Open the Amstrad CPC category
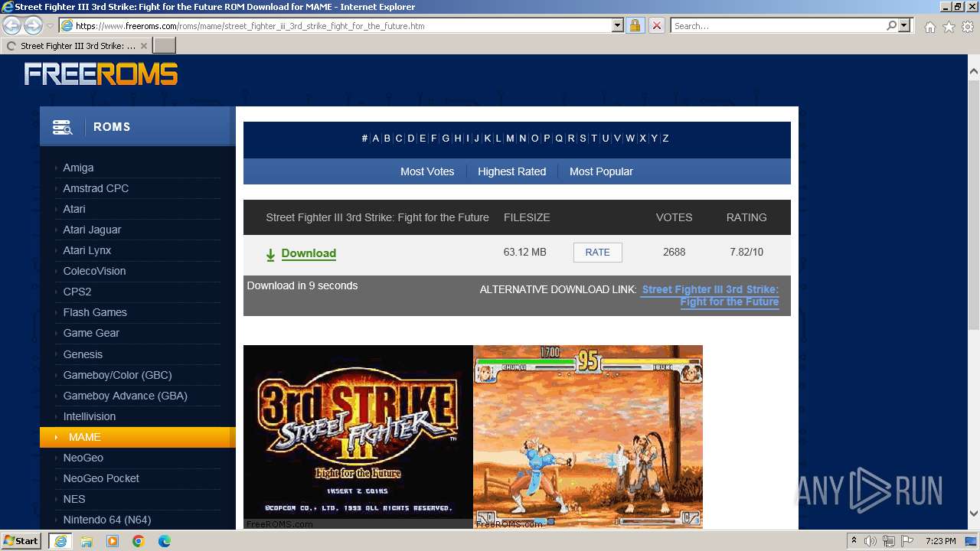Screen dimensions: 980x551 (x=96, y=188)
